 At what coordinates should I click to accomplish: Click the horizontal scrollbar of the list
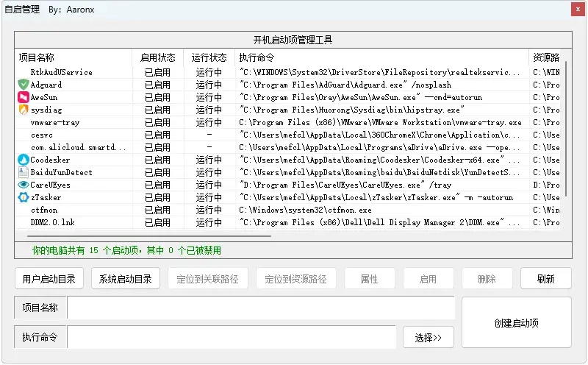point(149,236)
